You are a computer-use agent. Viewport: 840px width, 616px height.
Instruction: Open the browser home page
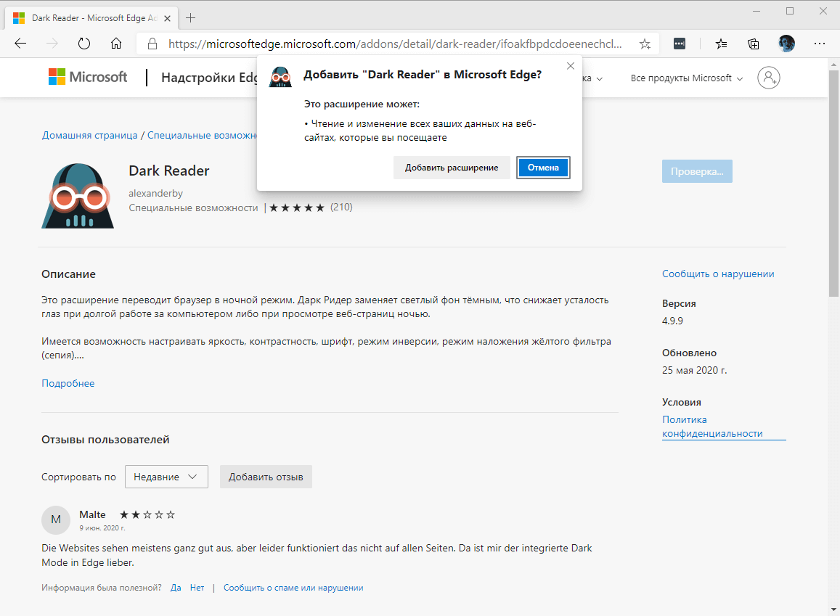(116, 44)
